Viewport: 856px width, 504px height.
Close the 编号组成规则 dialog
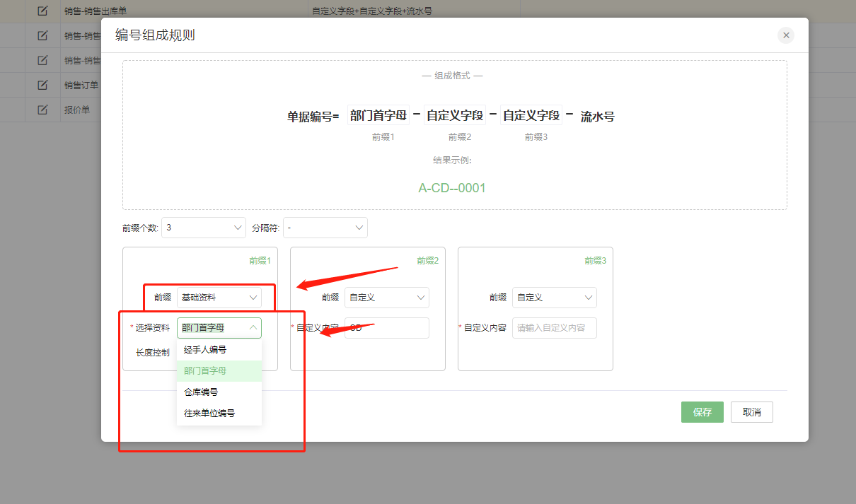[x=785, y=35]
